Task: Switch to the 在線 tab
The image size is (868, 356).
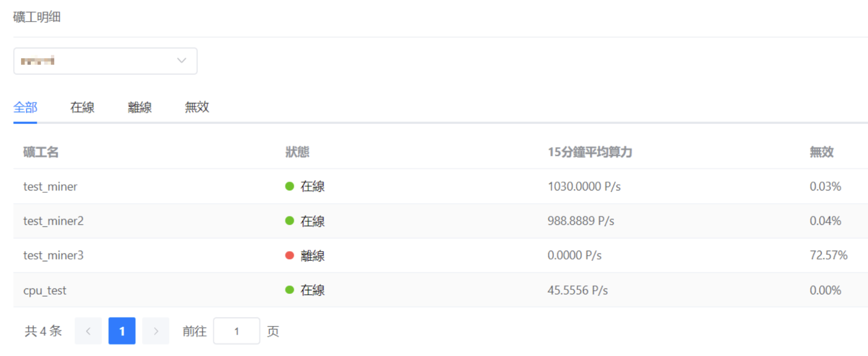Action: click(82, 107)
